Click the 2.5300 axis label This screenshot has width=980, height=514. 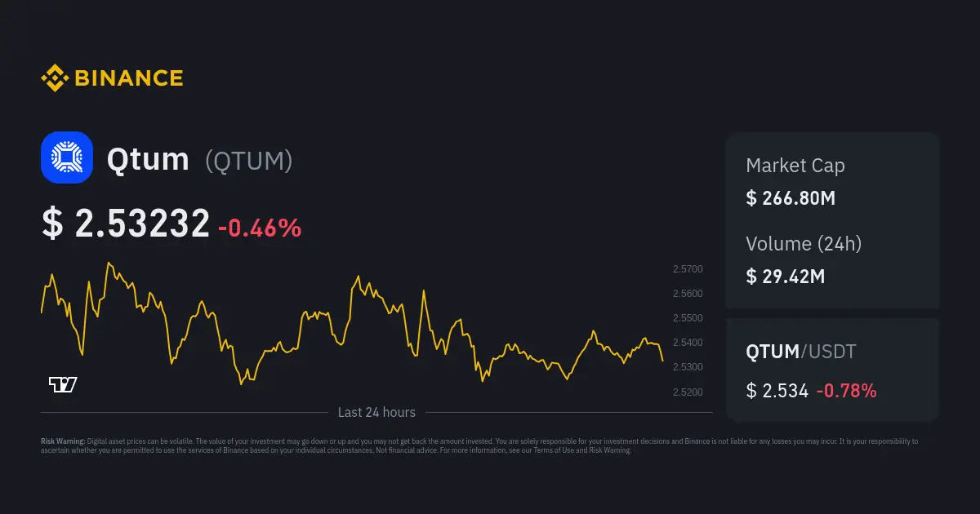[688, 367]
